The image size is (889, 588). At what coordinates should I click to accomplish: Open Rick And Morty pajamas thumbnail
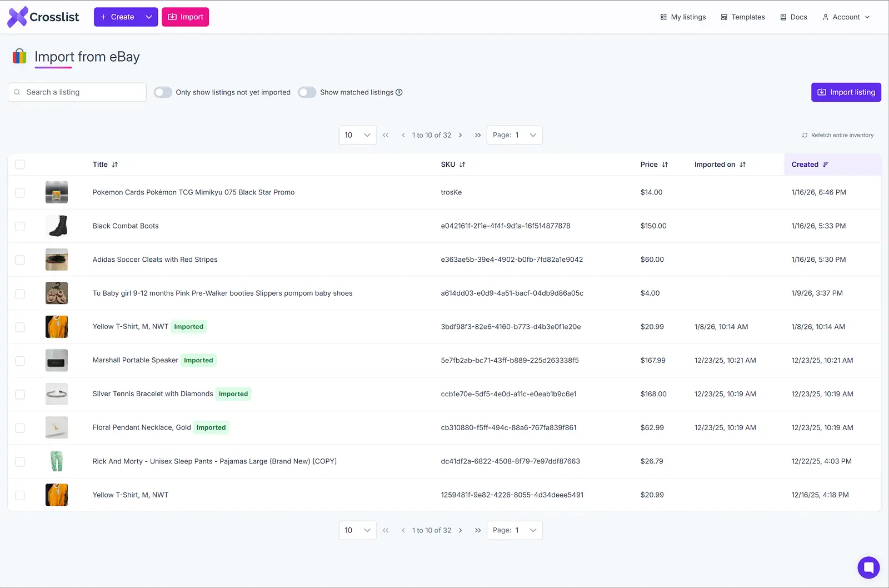(57, 461)
